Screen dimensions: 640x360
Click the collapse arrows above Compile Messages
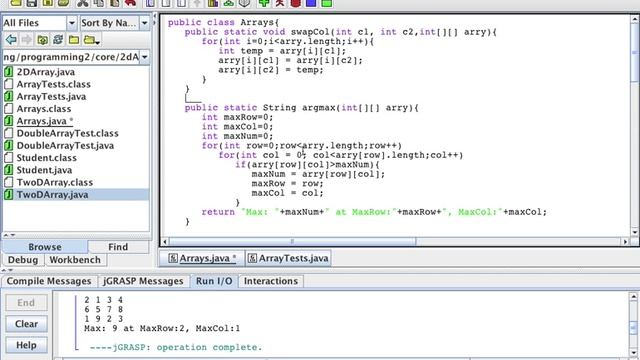(7, 270)
